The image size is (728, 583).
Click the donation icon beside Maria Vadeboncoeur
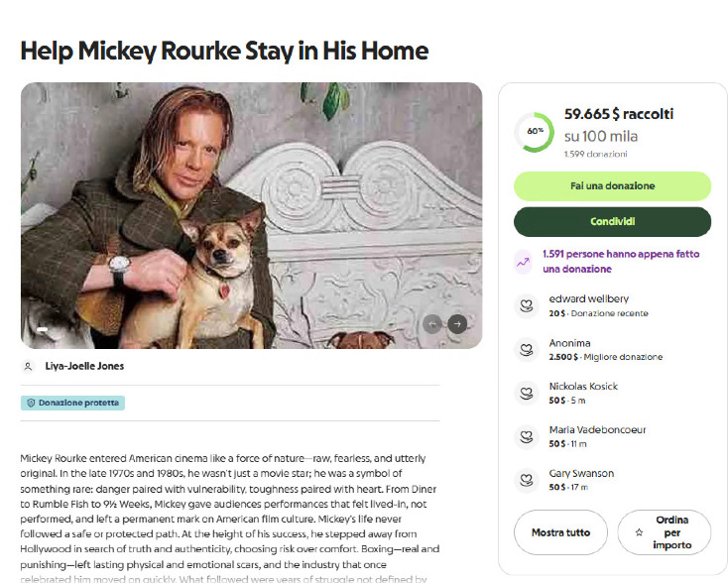[525, 436]
